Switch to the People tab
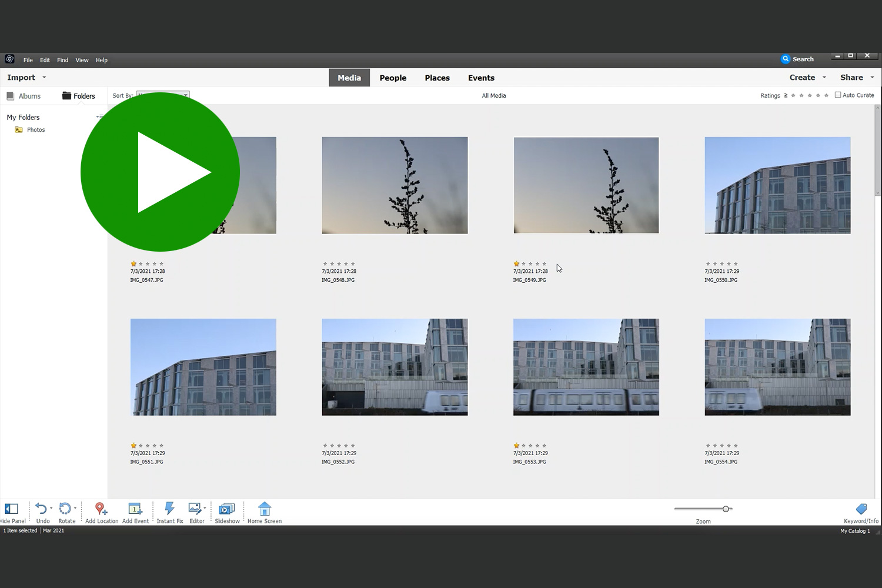Screen dimensions: 882x588 (393, 78)
